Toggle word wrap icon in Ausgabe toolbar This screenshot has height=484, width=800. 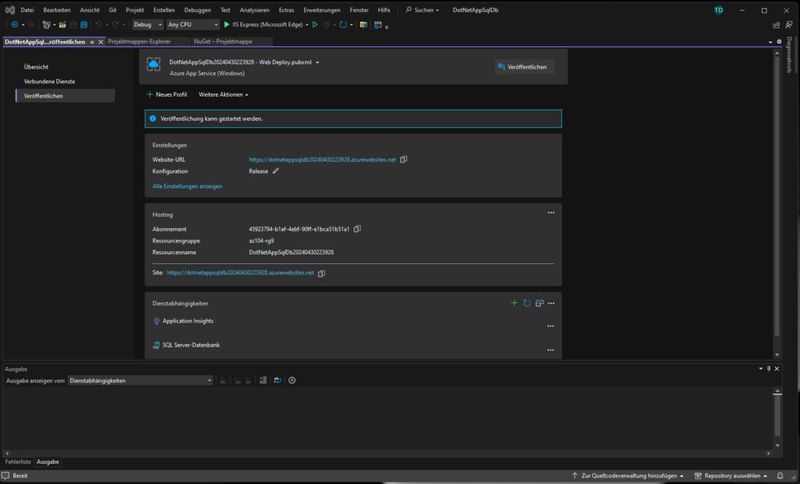[x=278, y=380]
